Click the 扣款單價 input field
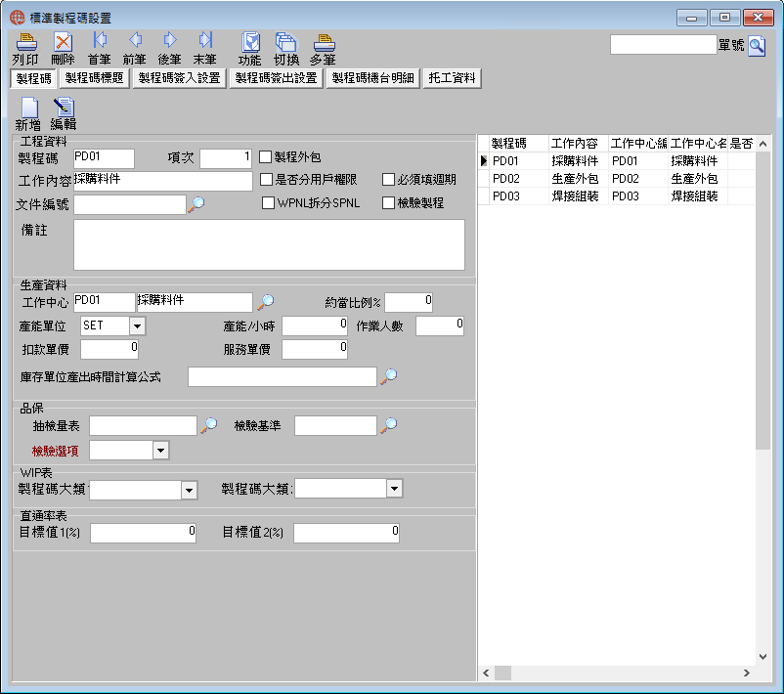Image resolution: width=784 pixels, height=694 pixels. tap(109, 349)
